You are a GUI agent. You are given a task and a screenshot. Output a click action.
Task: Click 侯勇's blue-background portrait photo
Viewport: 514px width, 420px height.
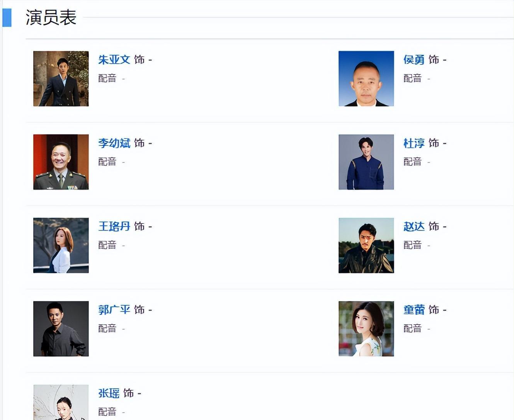(x=366, y=79)
